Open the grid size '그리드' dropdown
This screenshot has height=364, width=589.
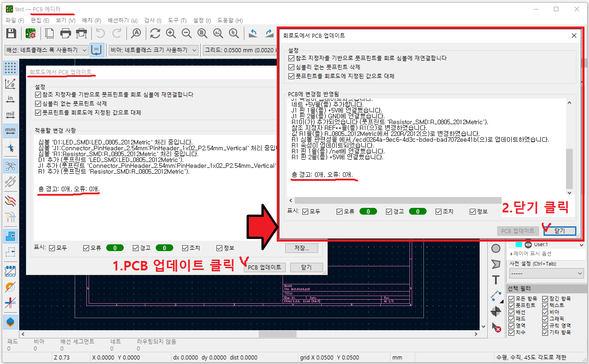tap(240, 50)
